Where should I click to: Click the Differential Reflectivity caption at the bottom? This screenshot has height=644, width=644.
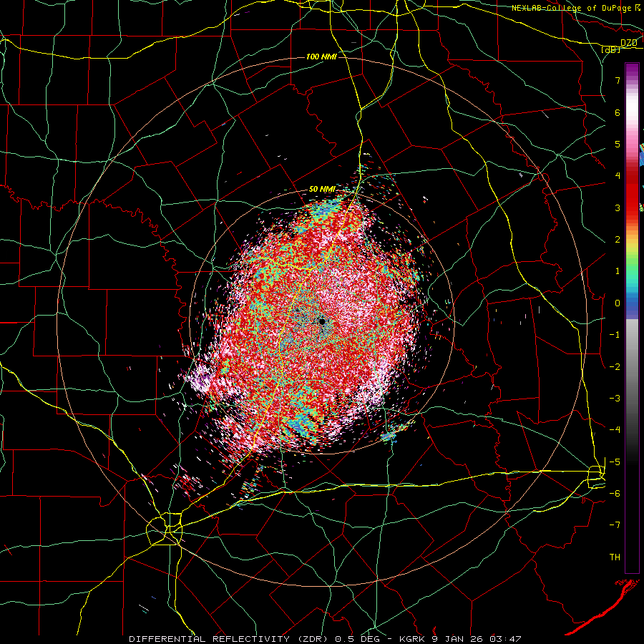coord(325,639)
